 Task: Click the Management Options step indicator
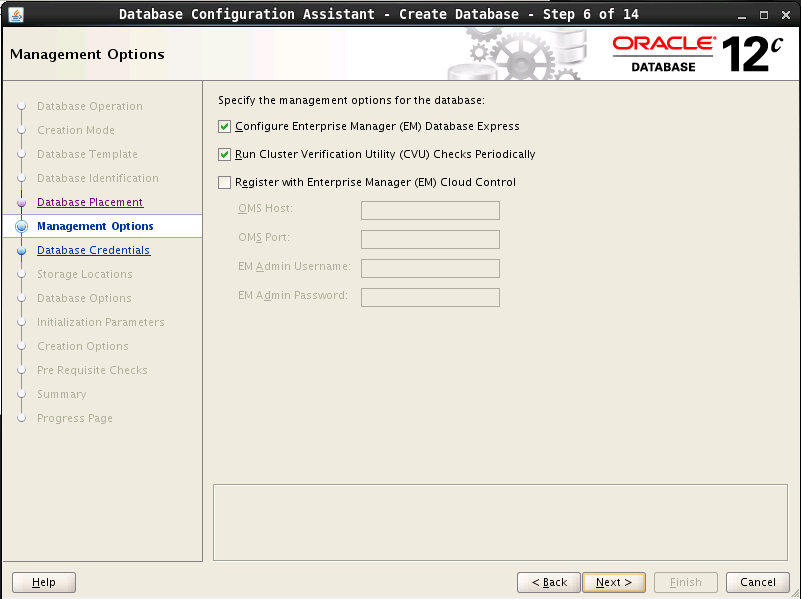pyautogui.click(x=21, y=227)
